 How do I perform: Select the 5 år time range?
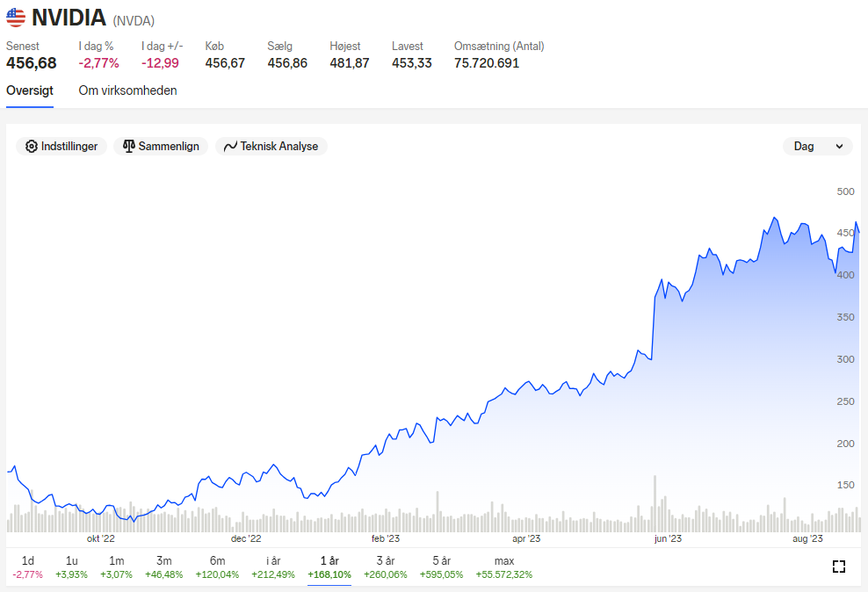pos(441,567)
